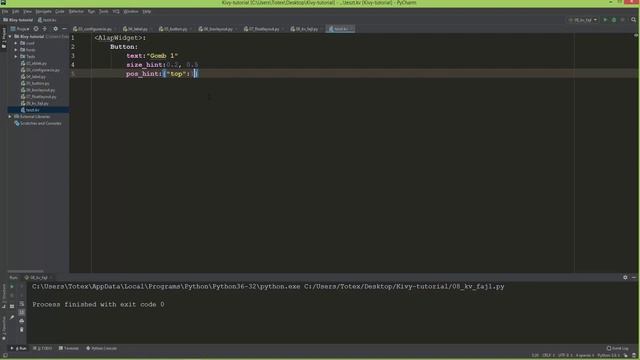Open the Tools menu
The height and width of the screenshot is (360, 640).
point(104,11)
